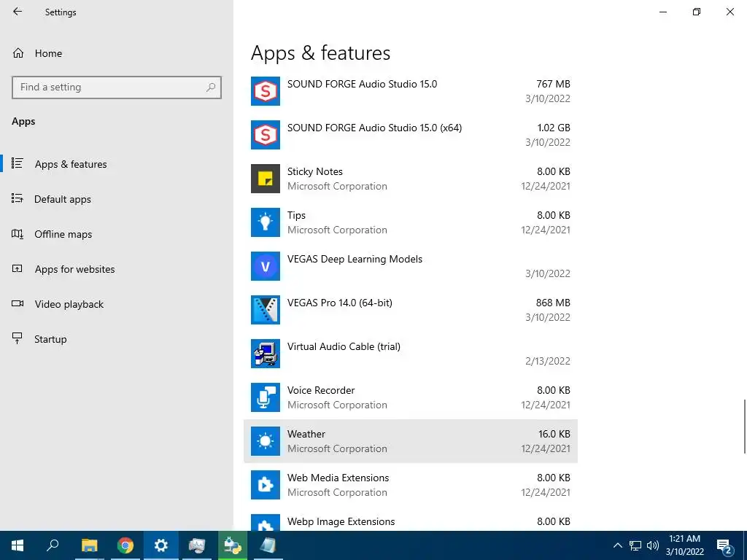Viewport: 747px width, 560px height.
Task: Focus the Find a setting search box
Action: click(x=117, y=87)
